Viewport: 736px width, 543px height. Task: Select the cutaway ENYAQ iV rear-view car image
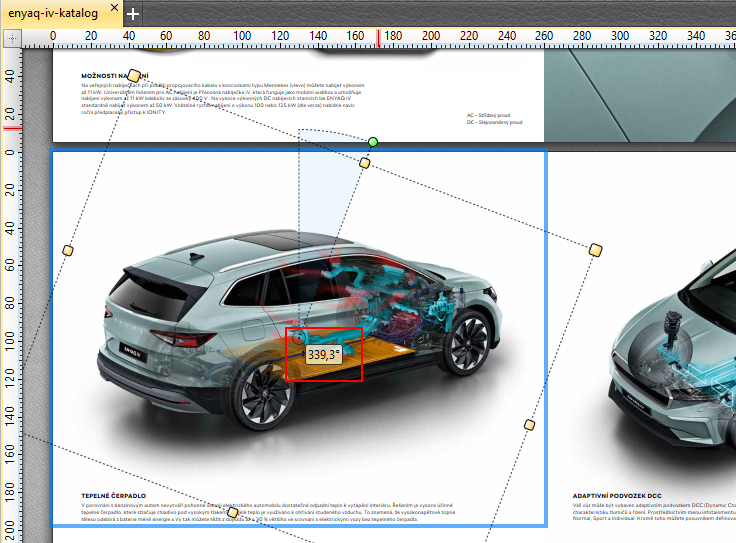click(299, 329)
